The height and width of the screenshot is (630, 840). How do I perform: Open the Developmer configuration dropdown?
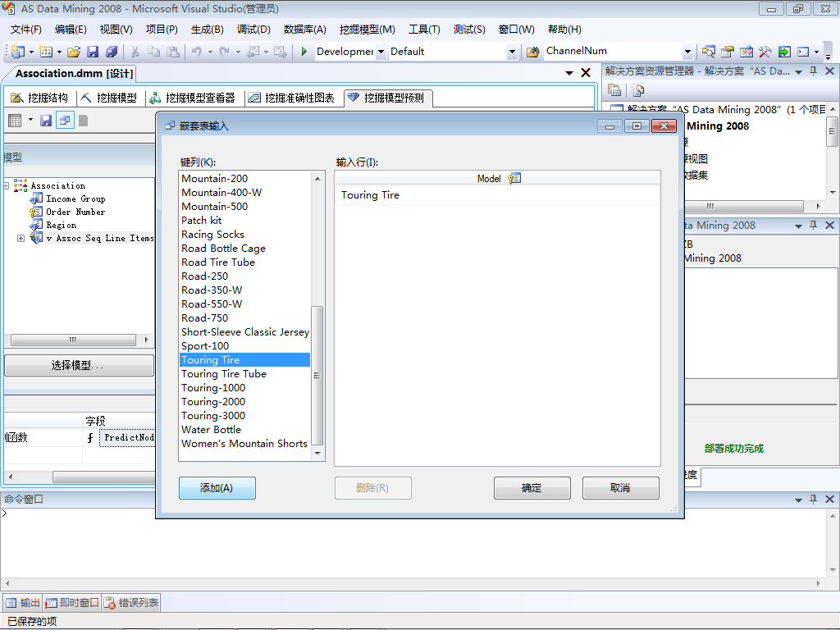point(381,52)
